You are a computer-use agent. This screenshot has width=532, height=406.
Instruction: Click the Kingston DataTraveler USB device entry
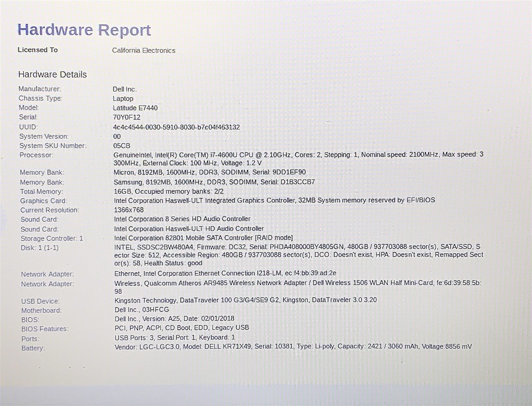(245, 300)
